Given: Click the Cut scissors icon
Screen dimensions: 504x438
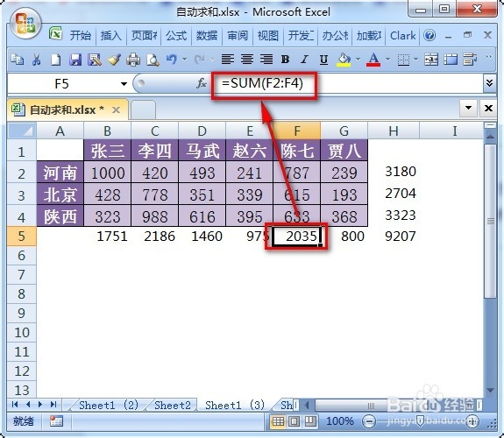Looking at the screenshot, I should pyautogui.click(x=36, y=60).
